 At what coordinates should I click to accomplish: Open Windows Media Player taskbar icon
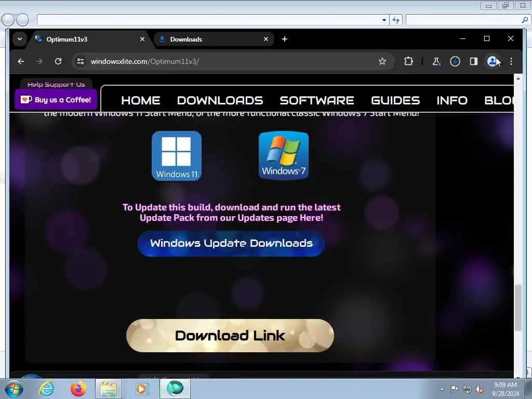[141, 389]
